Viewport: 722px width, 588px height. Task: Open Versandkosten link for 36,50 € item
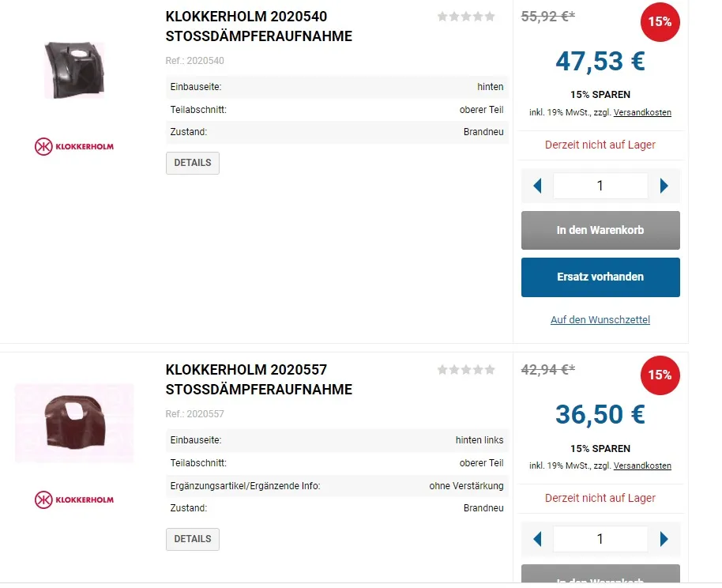click(642, 466)
